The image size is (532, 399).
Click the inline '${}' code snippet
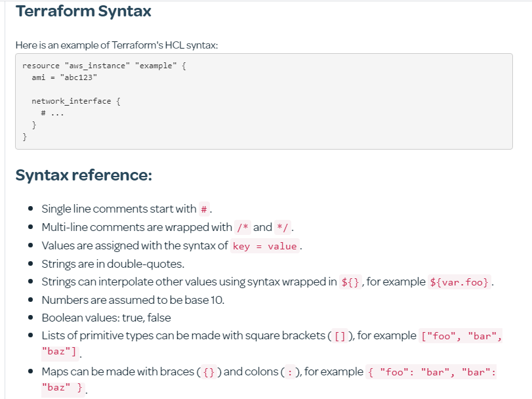click(x=350, y=282)
